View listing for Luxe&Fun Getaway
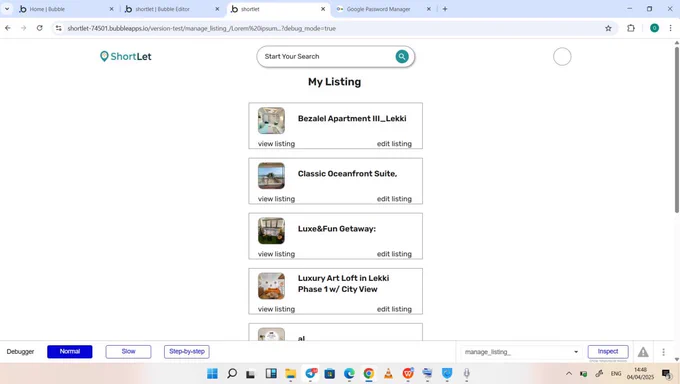 click(276, 254)
